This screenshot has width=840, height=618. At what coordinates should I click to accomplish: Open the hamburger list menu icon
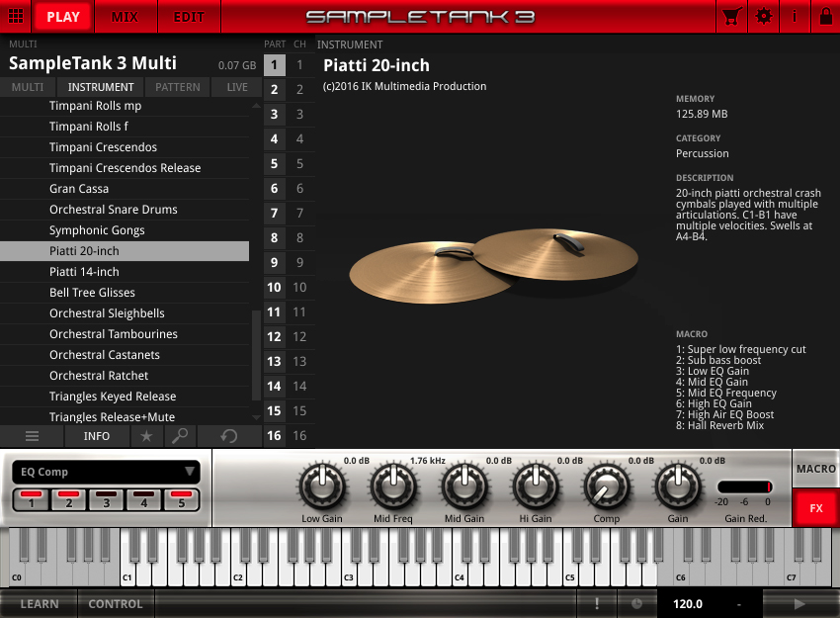coord(32,436)
